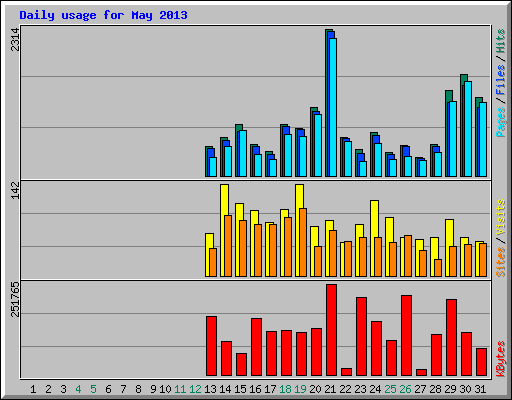Click day label 17 on x-axis
Screen dimensions: 512x400
270,389
